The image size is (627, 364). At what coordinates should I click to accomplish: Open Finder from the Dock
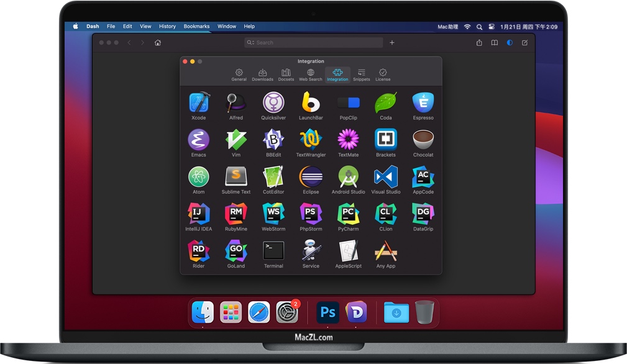click(x=203, y=312)
